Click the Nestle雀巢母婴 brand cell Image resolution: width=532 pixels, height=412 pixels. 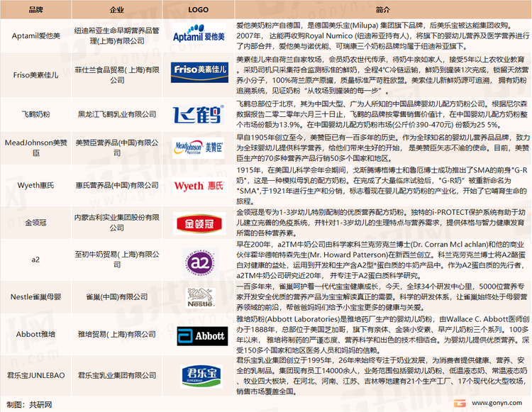tap(36, 297)
